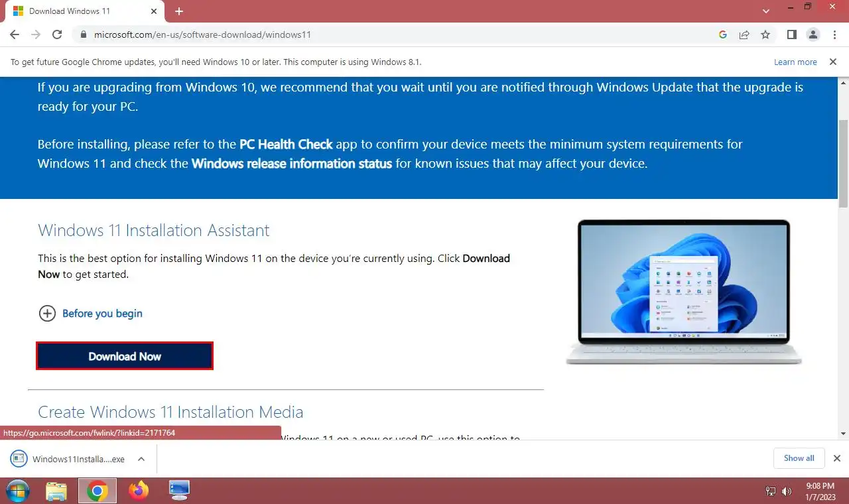This screenshot has width=849, height=504.
Task: Click the padlock site info icon
Action: [83, 34]
